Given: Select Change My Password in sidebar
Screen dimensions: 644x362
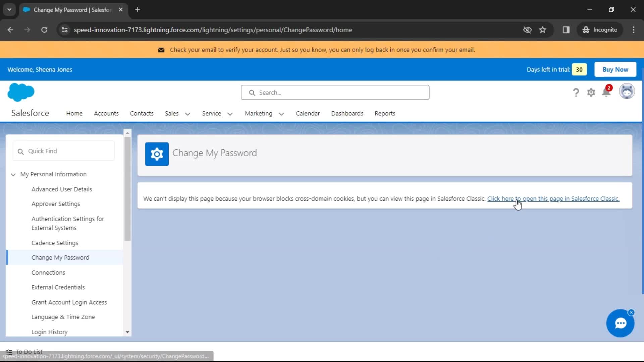Looking at the screenshot, I should (60, 257).
